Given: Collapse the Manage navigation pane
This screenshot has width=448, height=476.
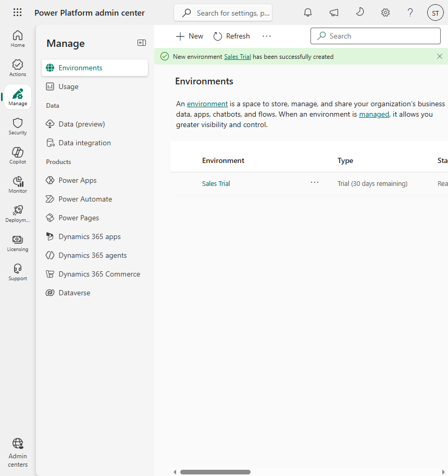Looking at the screenshot, I should (142, 43).
